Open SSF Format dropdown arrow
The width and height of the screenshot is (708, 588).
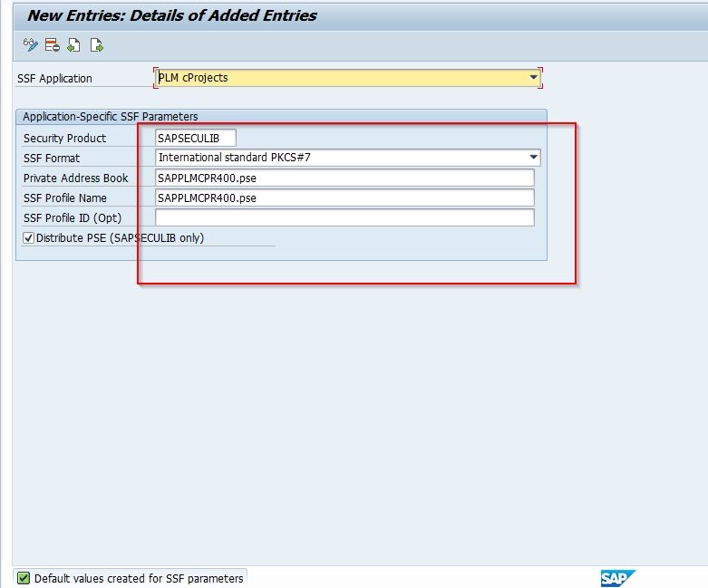[533, 158]
